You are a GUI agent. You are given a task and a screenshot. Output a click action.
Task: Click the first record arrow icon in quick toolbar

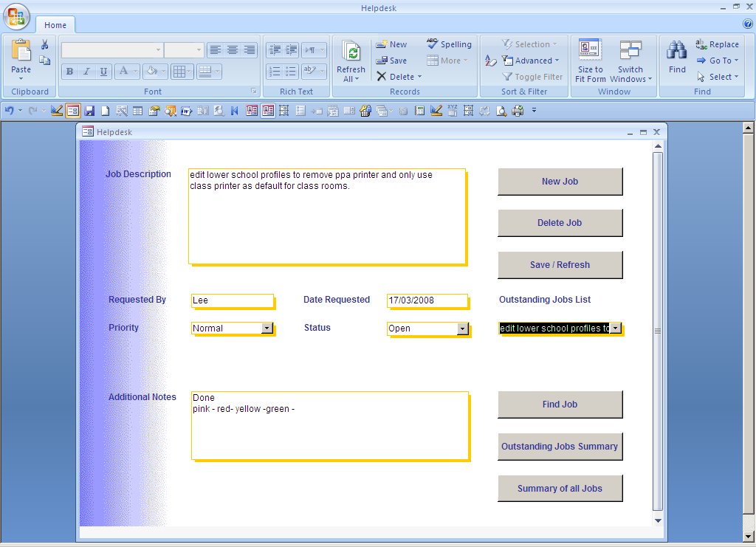235,111
